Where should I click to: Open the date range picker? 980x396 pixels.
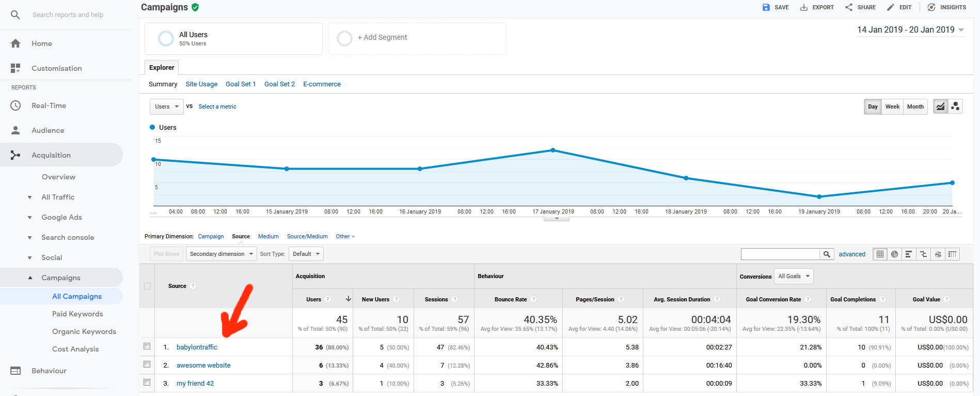point(911,30)
